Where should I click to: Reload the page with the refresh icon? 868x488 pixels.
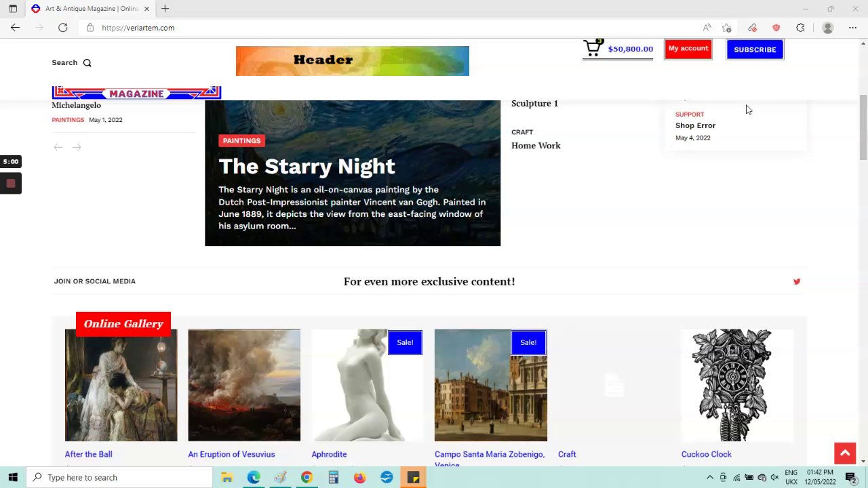62,28
